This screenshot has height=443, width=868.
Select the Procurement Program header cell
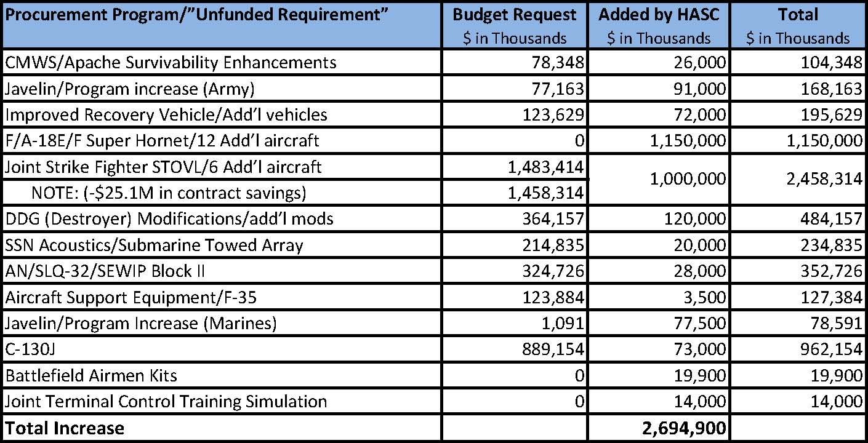pyautogui.click(x=197, y=15)
